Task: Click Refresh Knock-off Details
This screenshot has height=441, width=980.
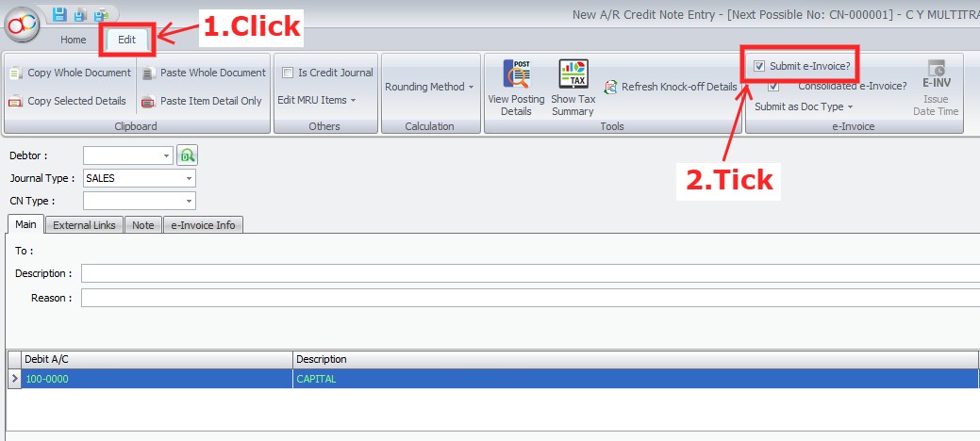Action: click(670, 87)
